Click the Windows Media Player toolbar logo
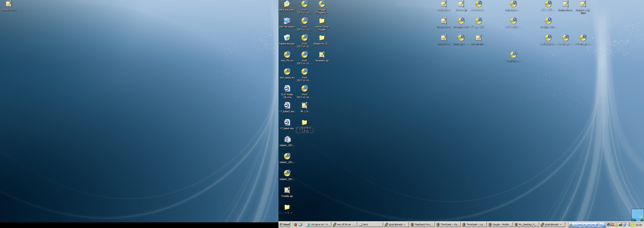This screenshot has height=228, width=644. [571, 225]
